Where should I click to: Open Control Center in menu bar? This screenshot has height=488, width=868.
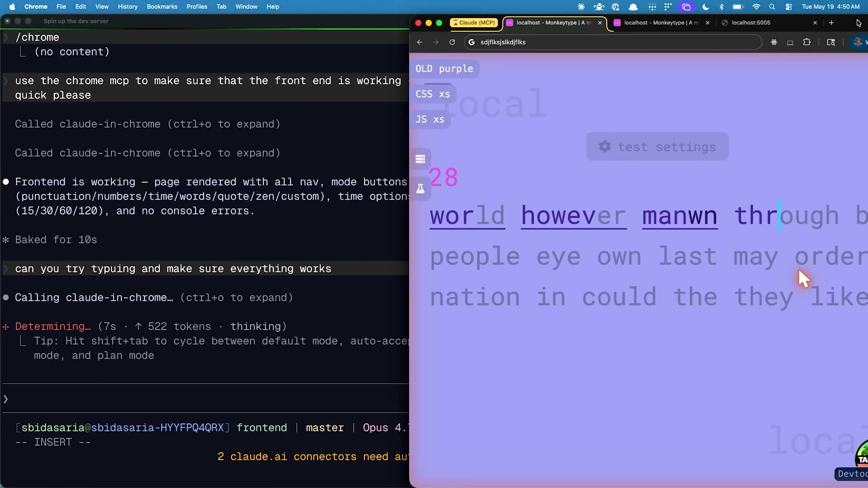click(x=789, y=7)
